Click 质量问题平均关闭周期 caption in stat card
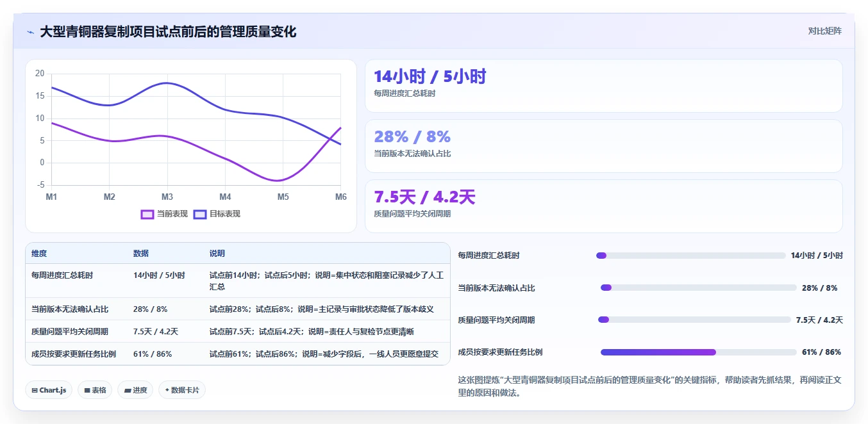Viewport: 868px width, 424px height. (x=412, y=214)
